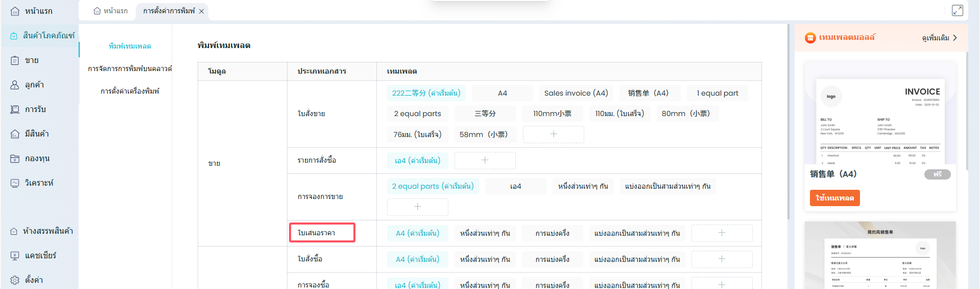
Task: Close the การตั้งค่าการพิมพ์ tab
Action: [202, 11]
